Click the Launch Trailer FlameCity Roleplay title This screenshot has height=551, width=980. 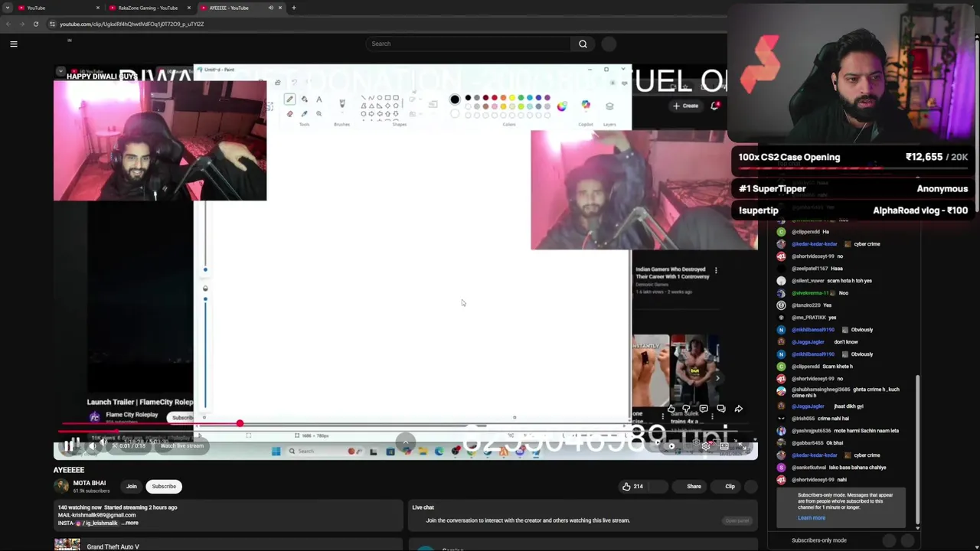(x=140, y=402)
